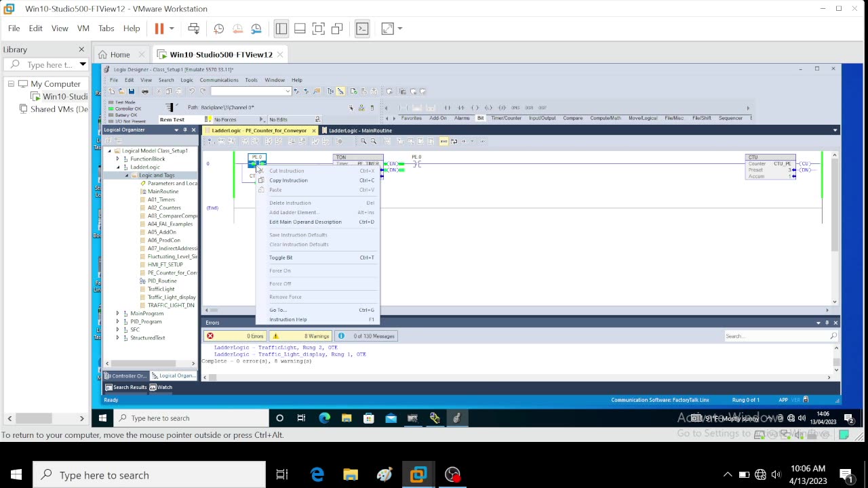
Task: Choose Edit Main Operand Description menu entry
Action: coord(305,222)
